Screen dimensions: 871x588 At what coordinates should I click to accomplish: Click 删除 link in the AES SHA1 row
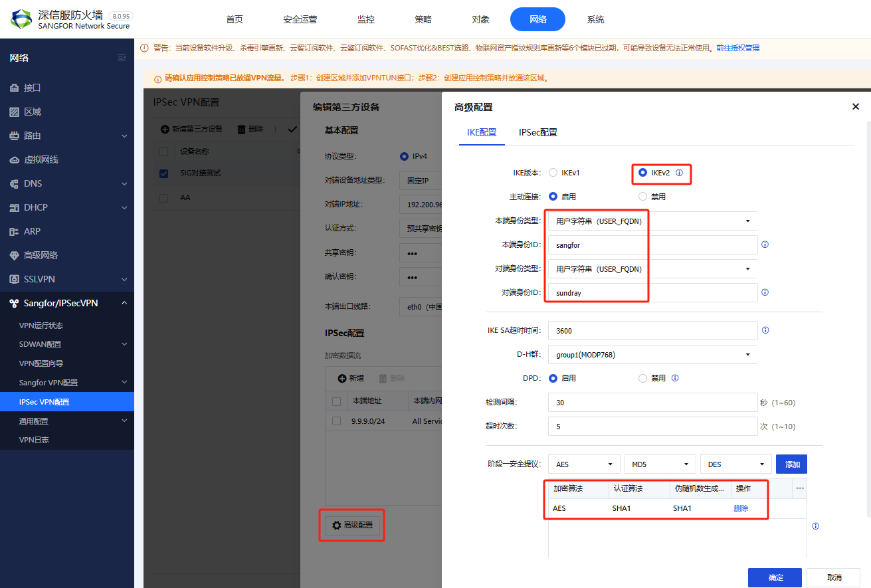pos(741,508)
